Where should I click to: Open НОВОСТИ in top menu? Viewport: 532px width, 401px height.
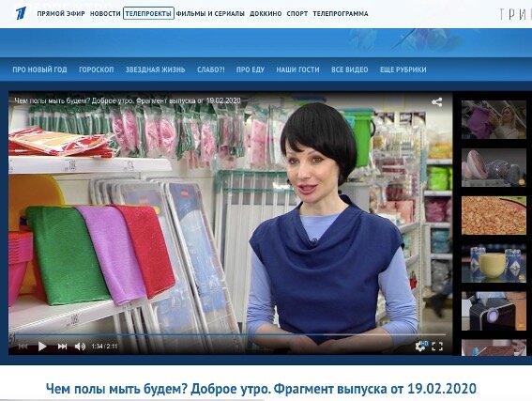pos(105,13)
